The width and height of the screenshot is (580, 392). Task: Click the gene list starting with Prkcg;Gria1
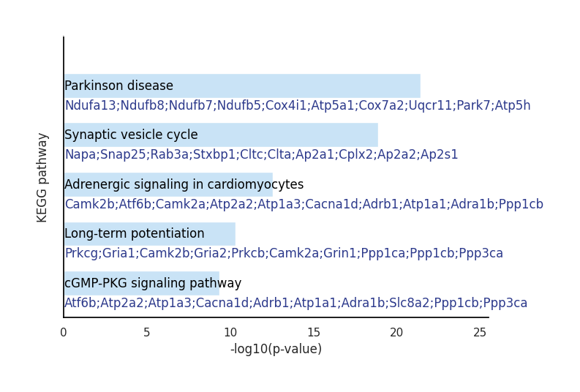[284, 253]
